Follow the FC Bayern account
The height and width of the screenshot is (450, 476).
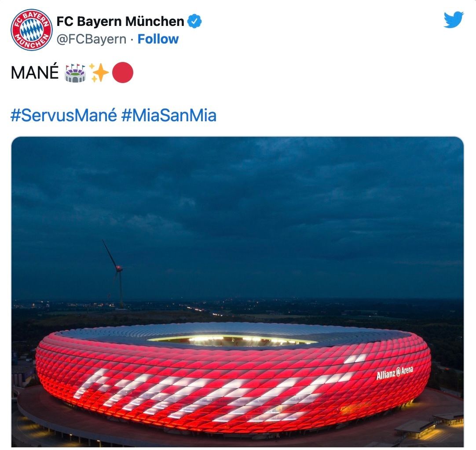click(158, 39)
